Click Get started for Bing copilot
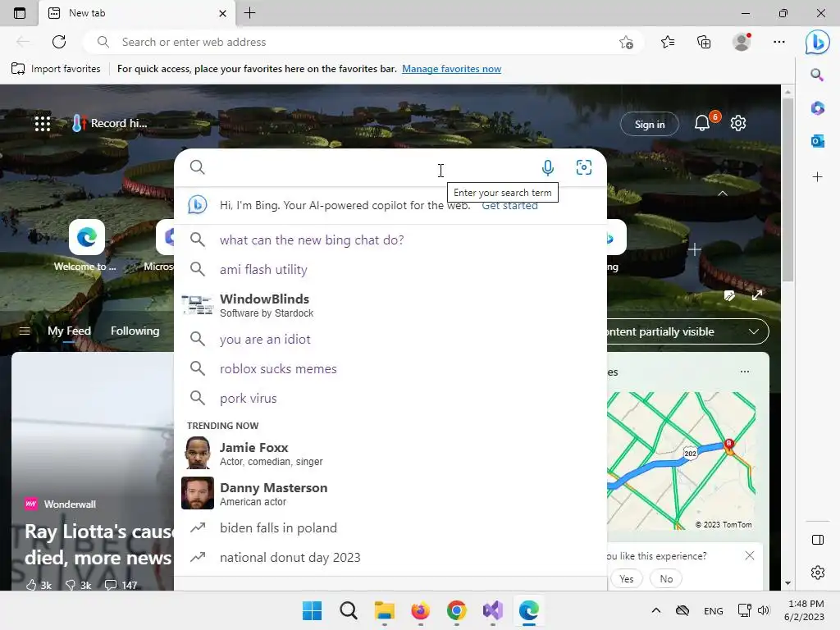 509,207
